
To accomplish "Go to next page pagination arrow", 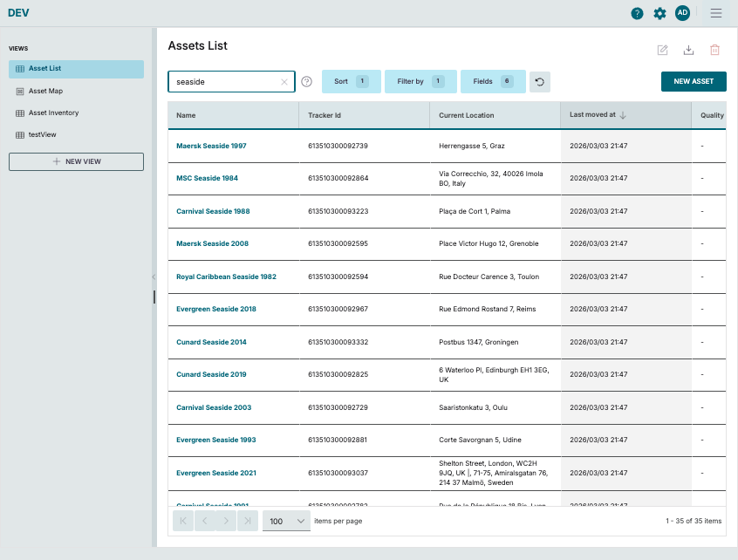I will [x=226, y=521].
